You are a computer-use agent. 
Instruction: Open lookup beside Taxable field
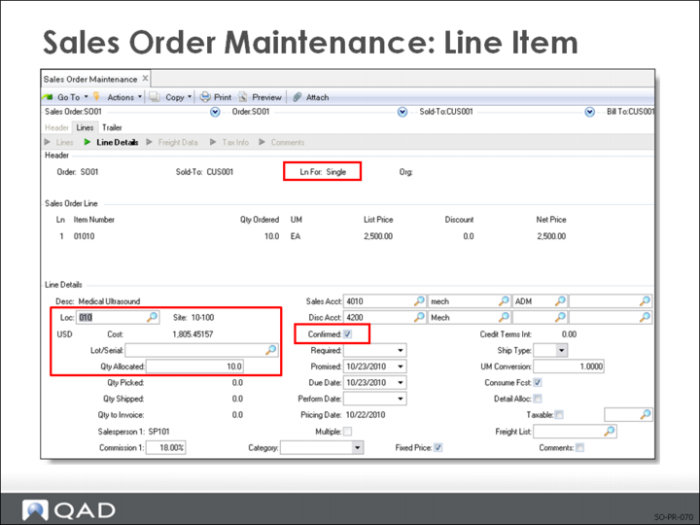click(645, 415)
